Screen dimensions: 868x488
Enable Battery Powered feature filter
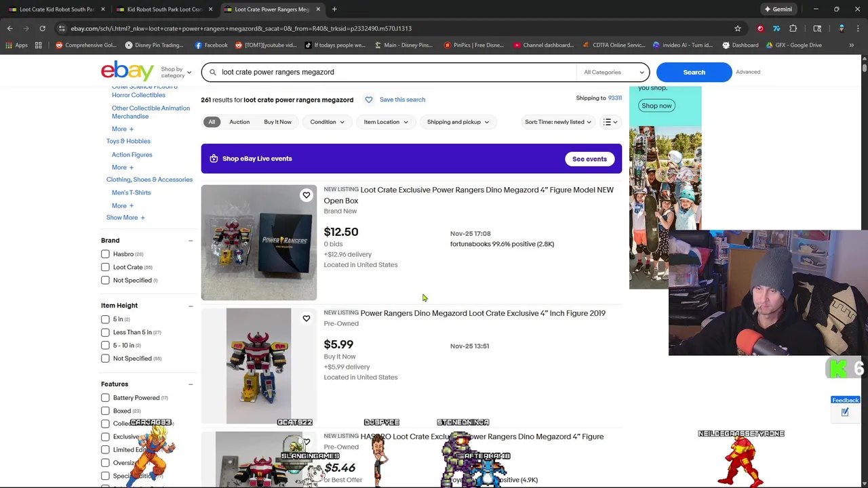(105, 398)
